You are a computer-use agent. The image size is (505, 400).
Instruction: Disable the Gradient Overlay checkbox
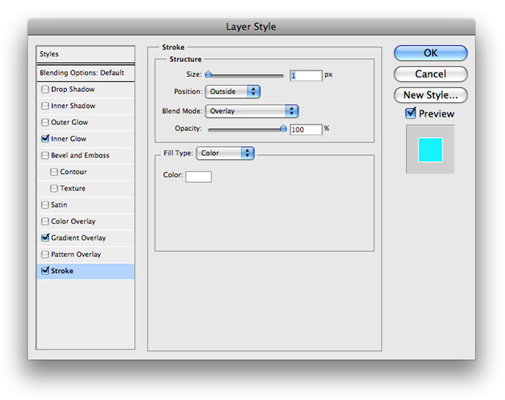coord(45,238)
